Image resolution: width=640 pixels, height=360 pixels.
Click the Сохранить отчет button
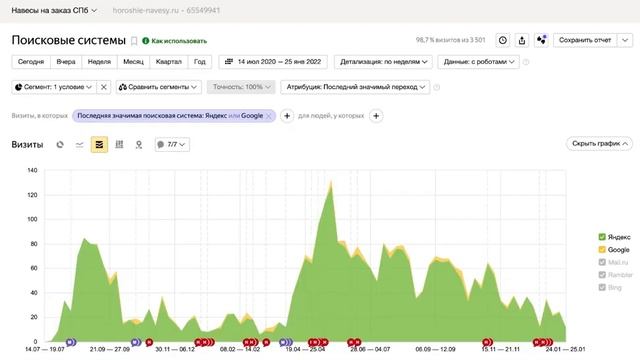tap(585, 40)
